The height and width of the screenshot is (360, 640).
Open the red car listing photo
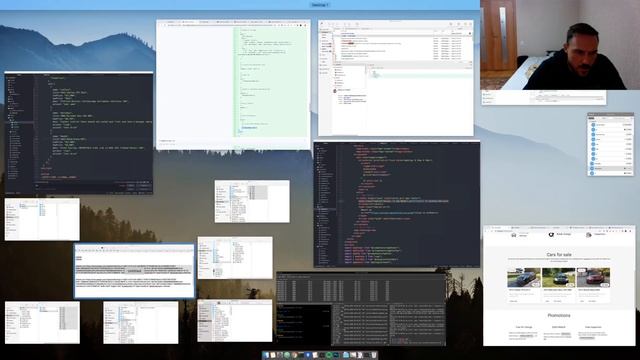coord(593,278)
